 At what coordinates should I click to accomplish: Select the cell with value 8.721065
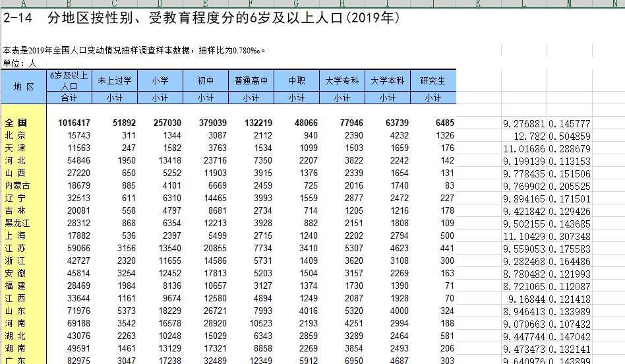[x=523, y=287]
